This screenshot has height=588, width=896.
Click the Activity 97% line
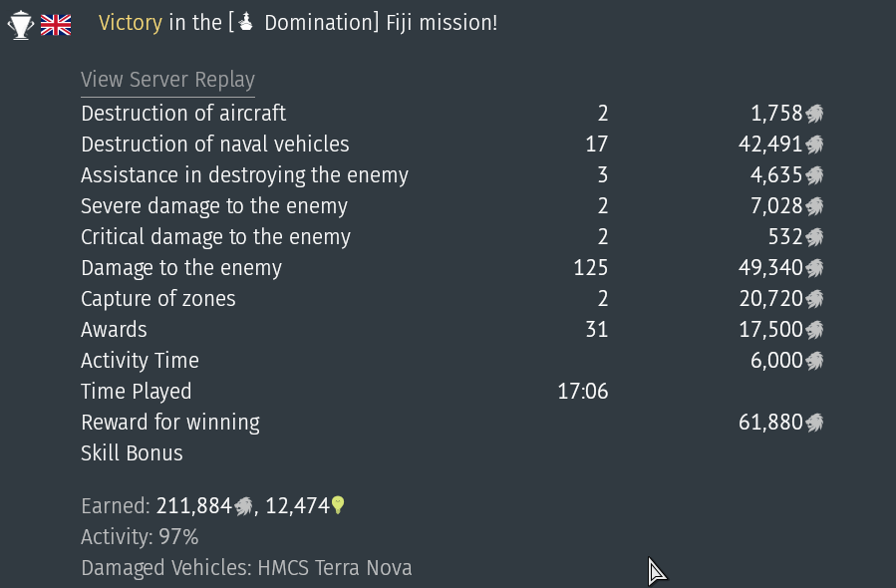tap(140, 537)
